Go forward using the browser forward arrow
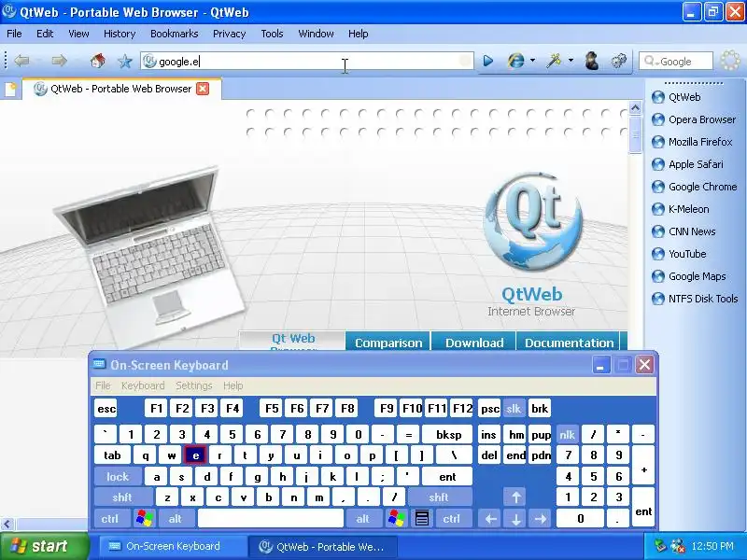 click(59, 61)
